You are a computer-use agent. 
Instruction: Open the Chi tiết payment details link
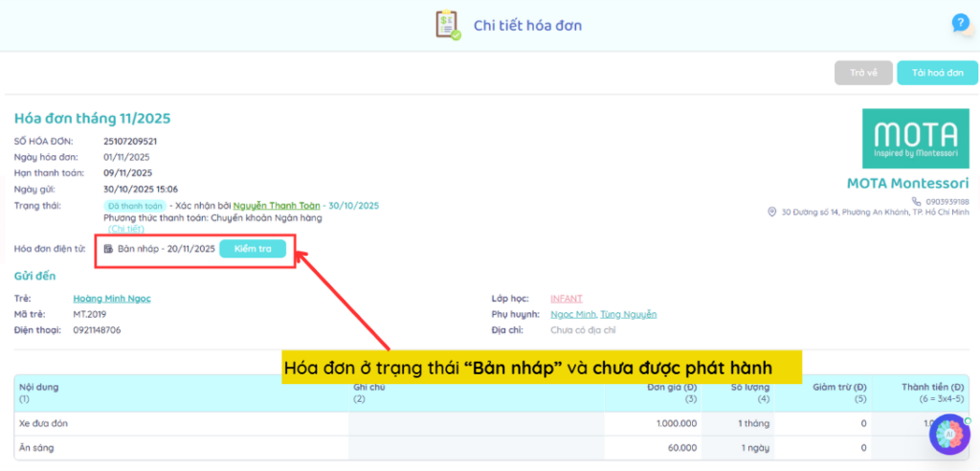(125, 229)
